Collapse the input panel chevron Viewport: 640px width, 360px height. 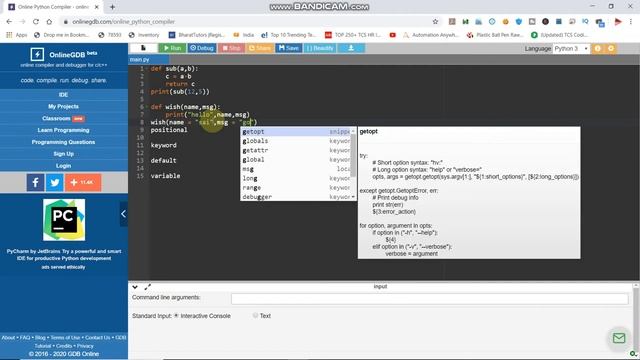135,287
